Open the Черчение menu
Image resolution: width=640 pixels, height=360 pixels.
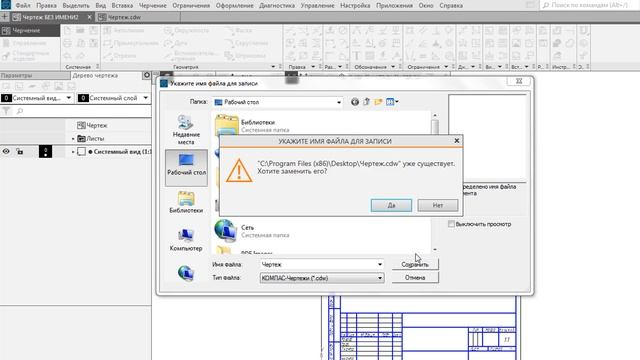click(x=153, y=6)
